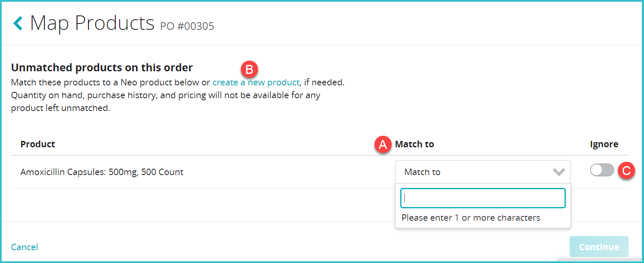Click the red callout marker A

click(x=383, y=145)
